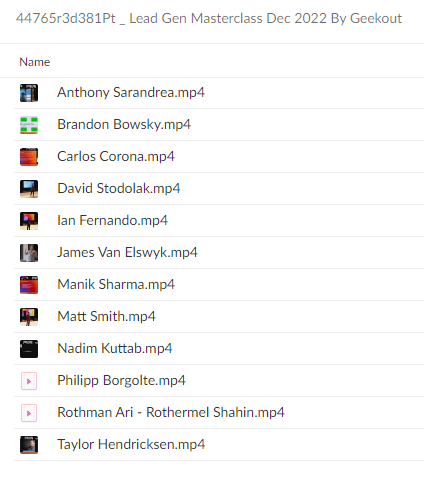Image resolution: width=424 pixels, height=478 pixels.
Task: Select the Brandon Bowsky.mp4 file name
Action: point(124,124)
